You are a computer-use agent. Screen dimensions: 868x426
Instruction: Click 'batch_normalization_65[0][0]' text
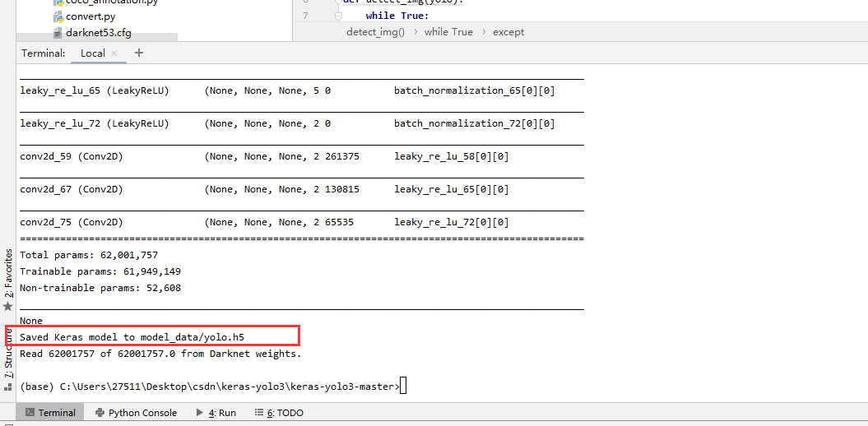475,90
